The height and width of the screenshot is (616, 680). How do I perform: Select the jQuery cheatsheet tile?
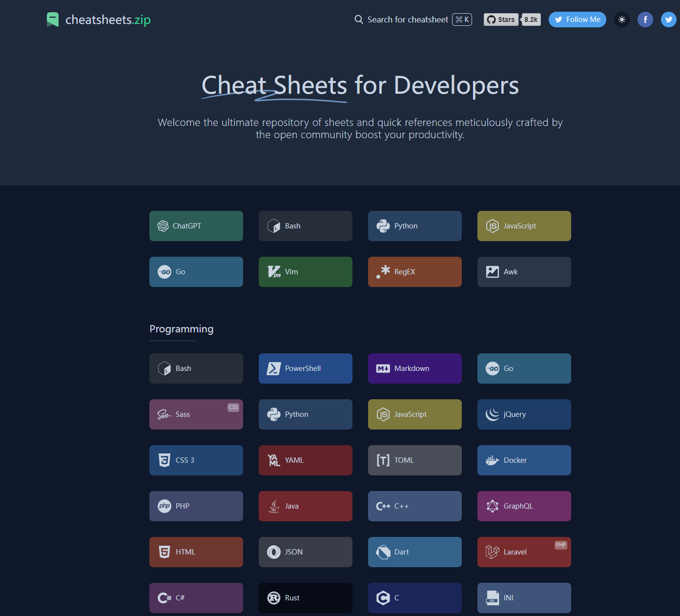(524, 414)
